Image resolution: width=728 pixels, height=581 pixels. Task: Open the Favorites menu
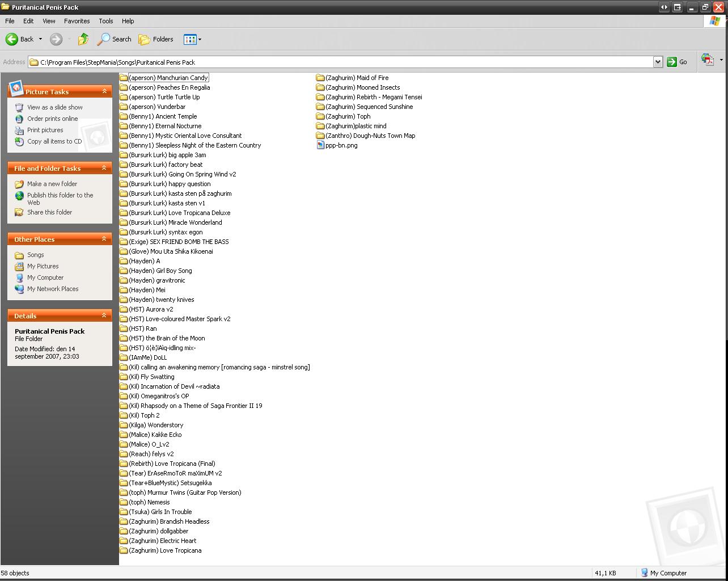[x=77, y=21]
